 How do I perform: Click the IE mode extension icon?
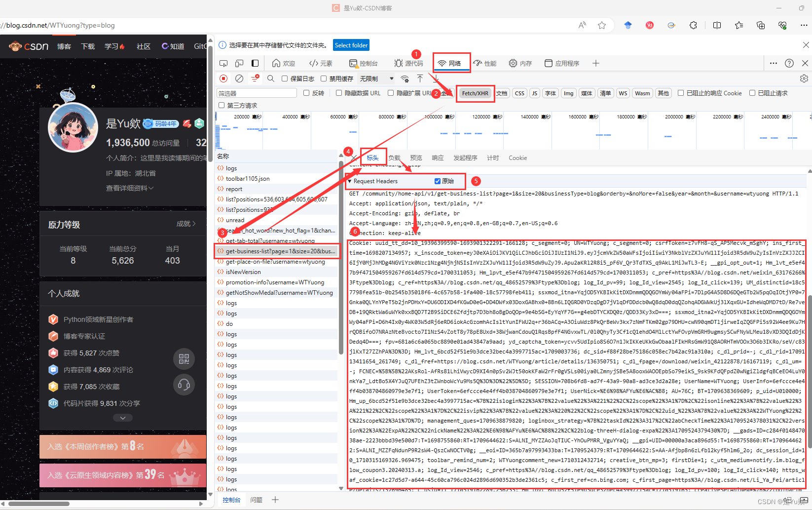point(671,25)
